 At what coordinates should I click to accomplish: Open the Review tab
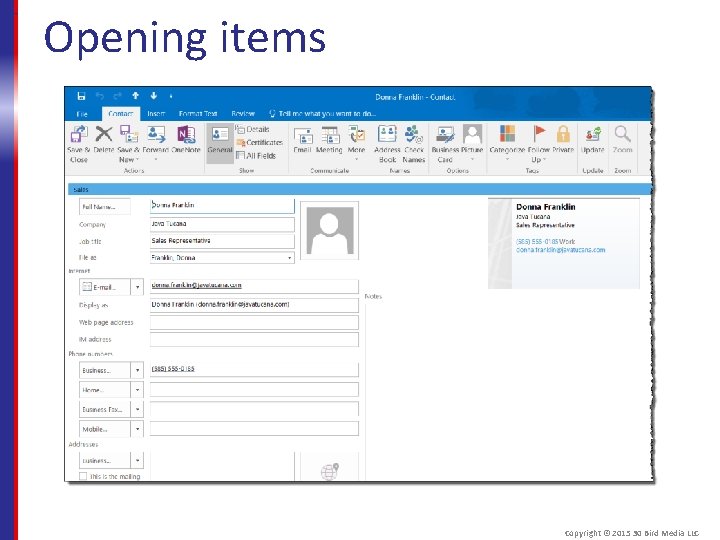pos(243,113)
